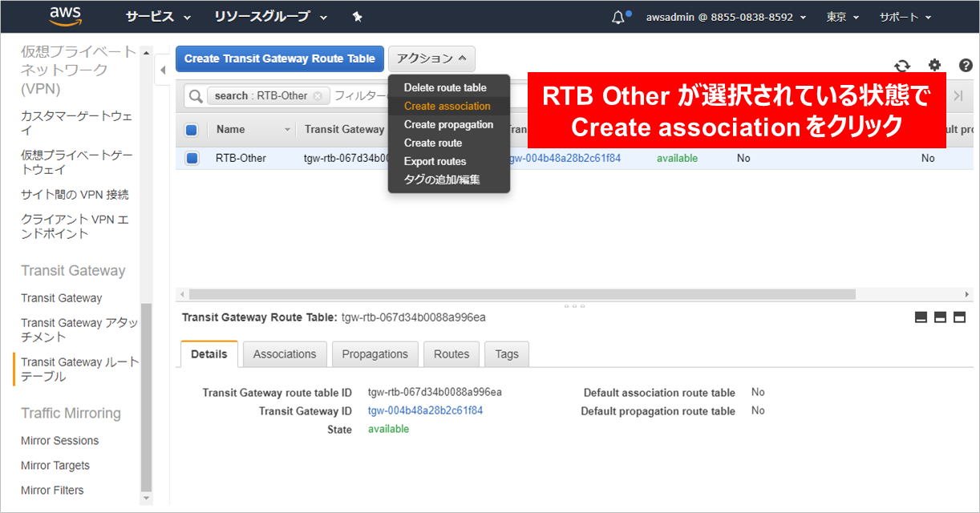Uncheck the RTB-Other row checkbox
This screenshot has height=513, width=980.
click(192, 159)
